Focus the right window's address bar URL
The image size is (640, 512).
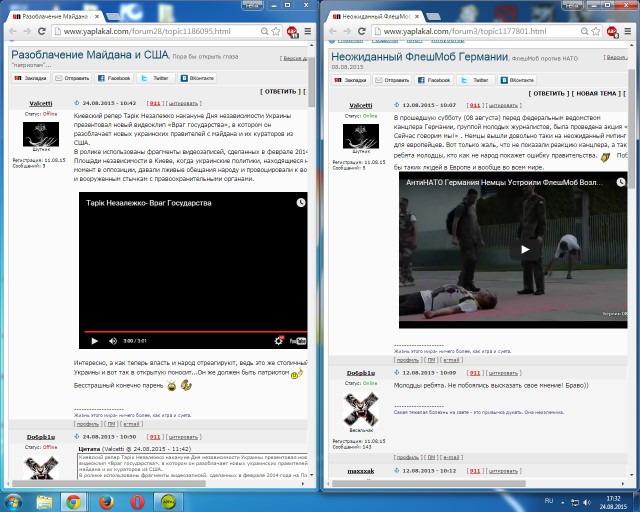tap(464, 31)
